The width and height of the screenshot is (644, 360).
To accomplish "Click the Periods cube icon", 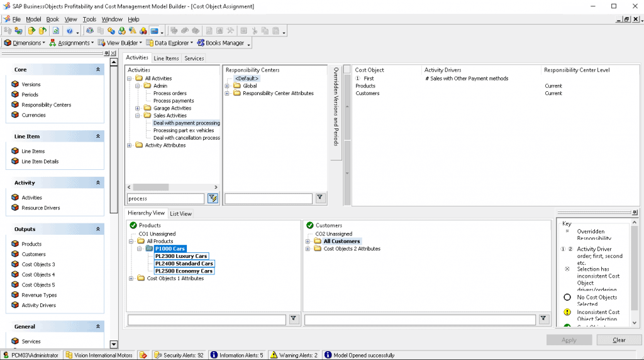I will point(15,94).
